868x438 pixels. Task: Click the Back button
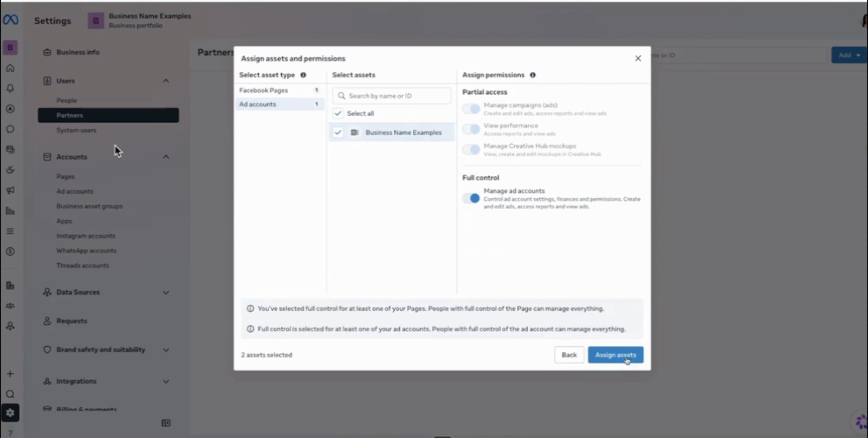(569, 355)
